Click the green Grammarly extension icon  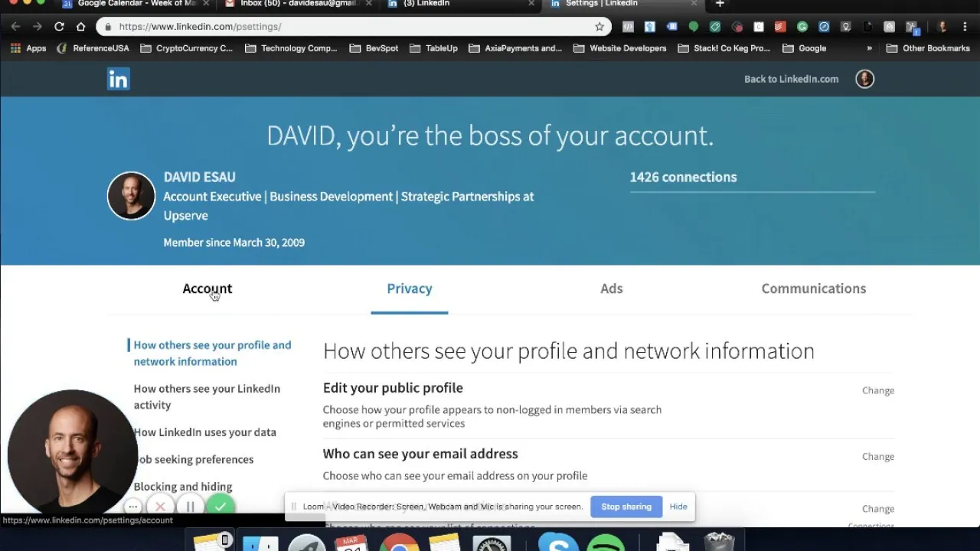802,27
